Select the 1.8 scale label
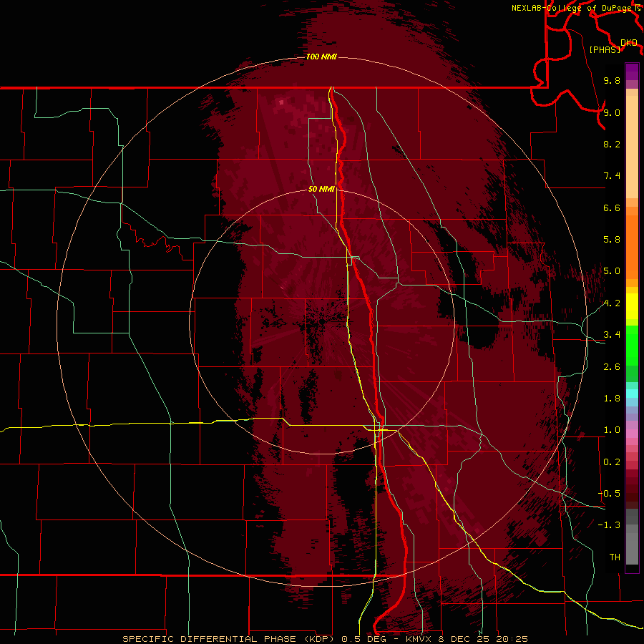The width and height of the screenshot is (644, 644). 612,399
